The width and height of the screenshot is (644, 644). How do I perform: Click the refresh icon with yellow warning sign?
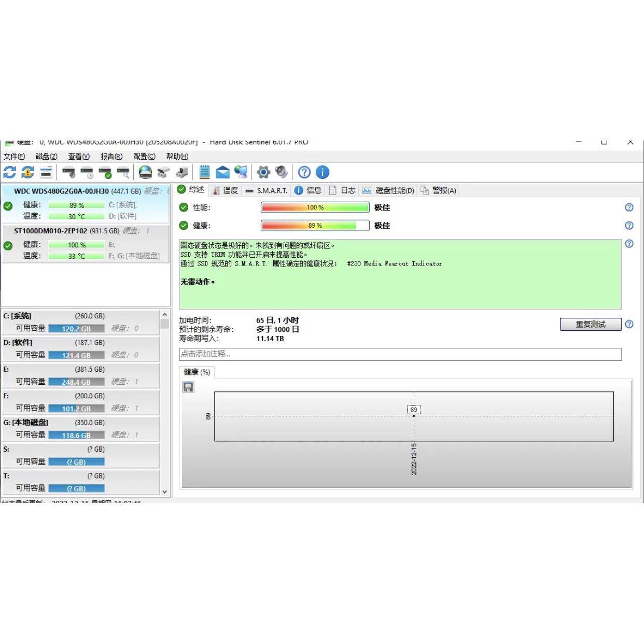click(x=28, y=172)
